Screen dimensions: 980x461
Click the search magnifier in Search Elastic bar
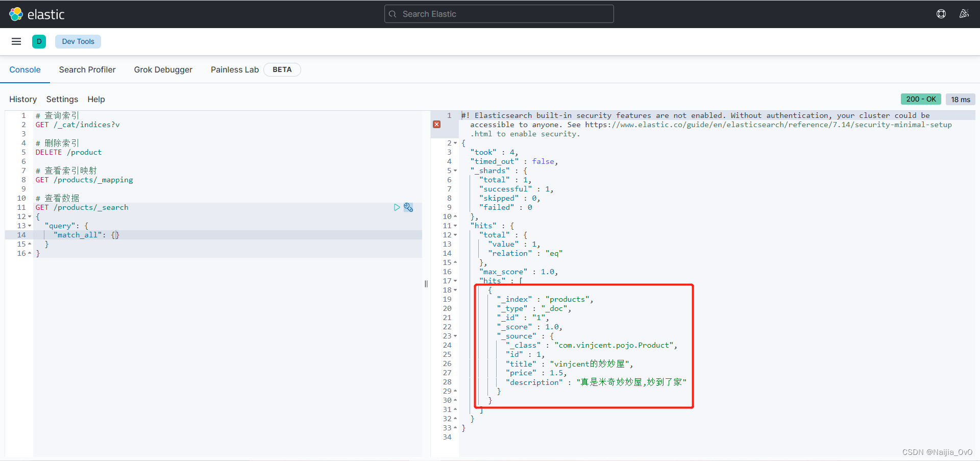click(x=394, y=14)
